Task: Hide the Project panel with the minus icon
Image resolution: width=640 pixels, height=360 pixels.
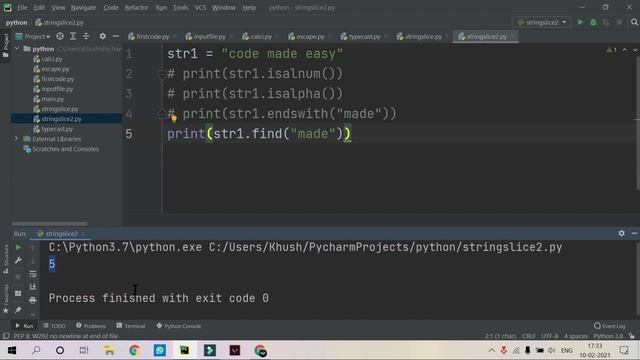Action: point(116,36)
